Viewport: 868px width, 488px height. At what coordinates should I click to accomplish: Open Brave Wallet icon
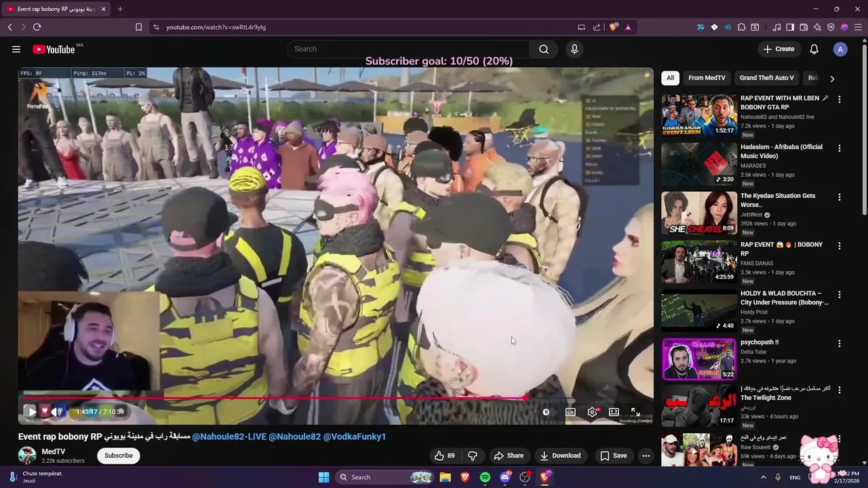(x=804, y=27)
